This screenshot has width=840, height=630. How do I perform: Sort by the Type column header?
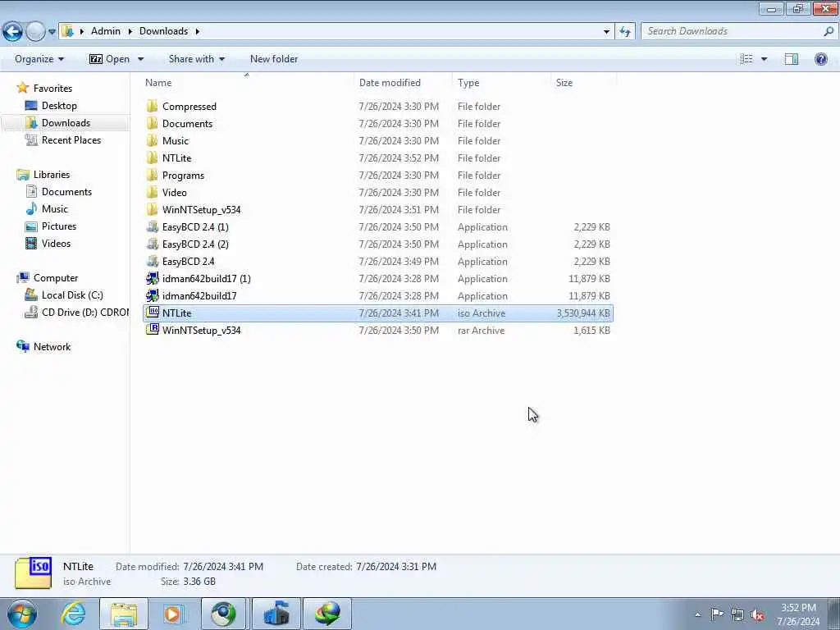(501, 83)
